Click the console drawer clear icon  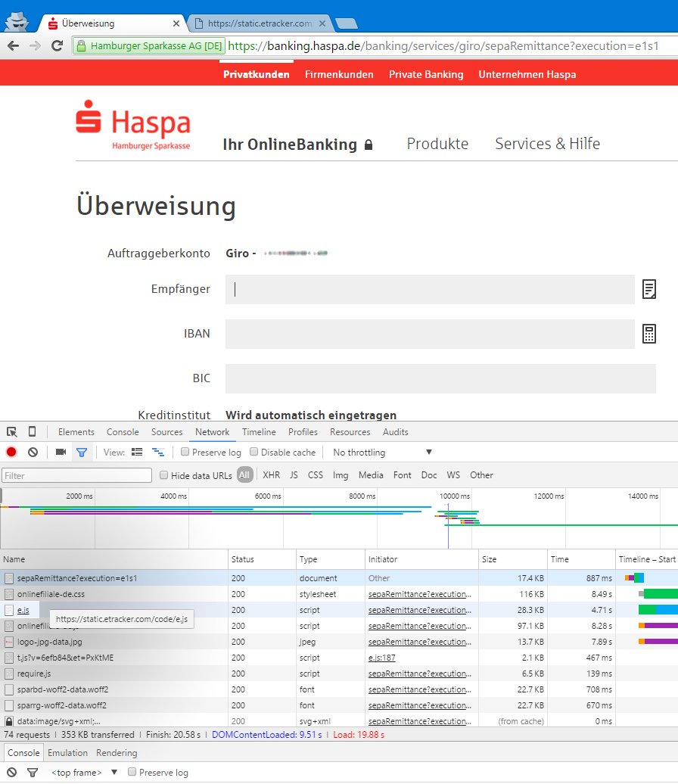click(11, 773)
